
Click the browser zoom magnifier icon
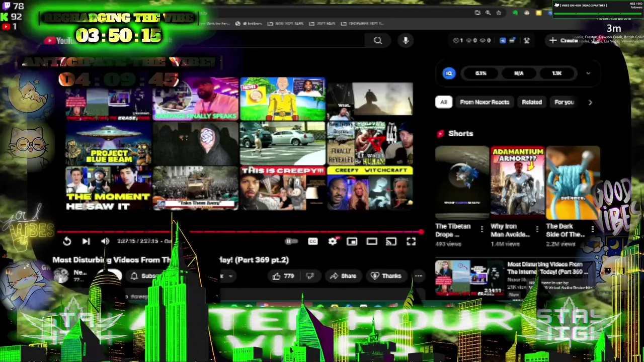coord(488,13)
